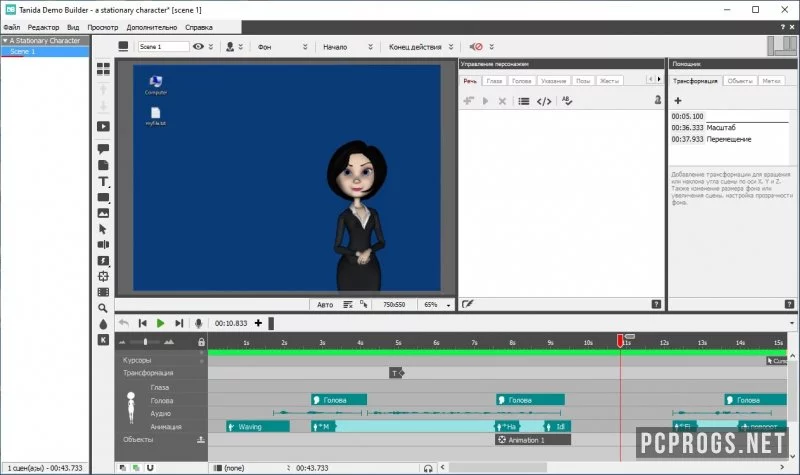Screen dimensions: 800x475
Task: Click the Авто button below canvas
Action: click(x=325, y=305)
